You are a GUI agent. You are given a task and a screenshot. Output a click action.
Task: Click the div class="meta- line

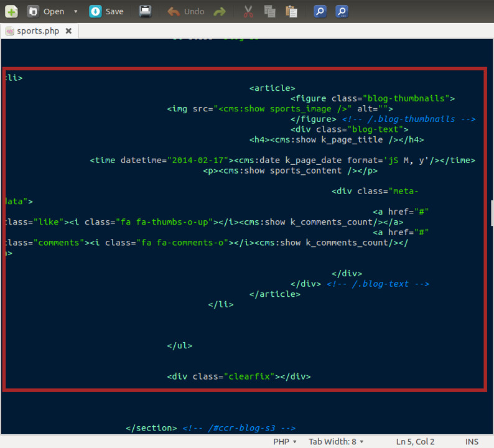(375, 191)
